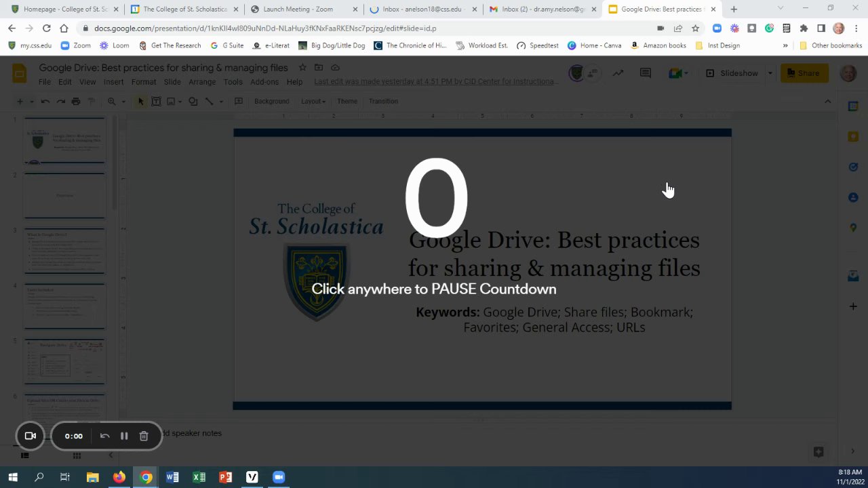Star this presentation

click(x=302, y=67)
